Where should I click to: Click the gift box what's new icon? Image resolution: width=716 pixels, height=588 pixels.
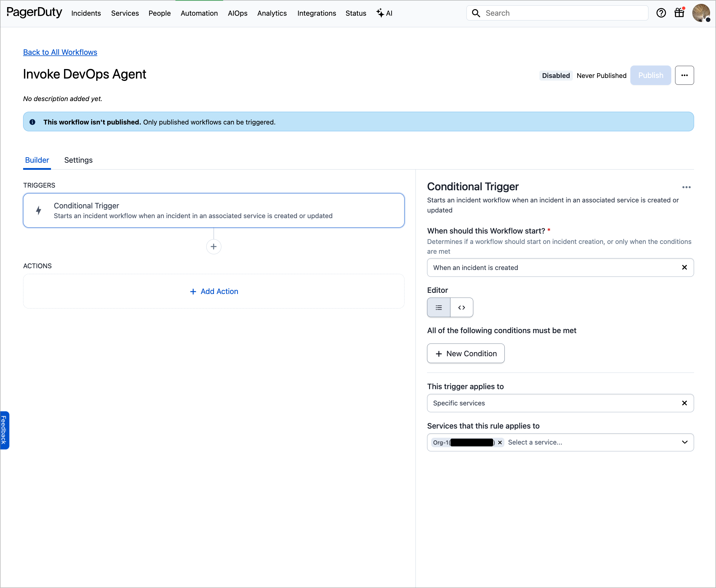coord(679,13)
